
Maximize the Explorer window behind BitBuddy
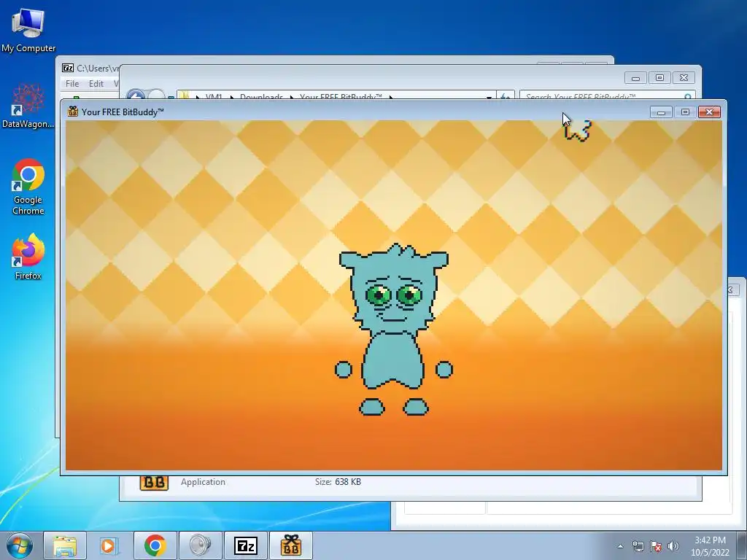tap(659, 77)
